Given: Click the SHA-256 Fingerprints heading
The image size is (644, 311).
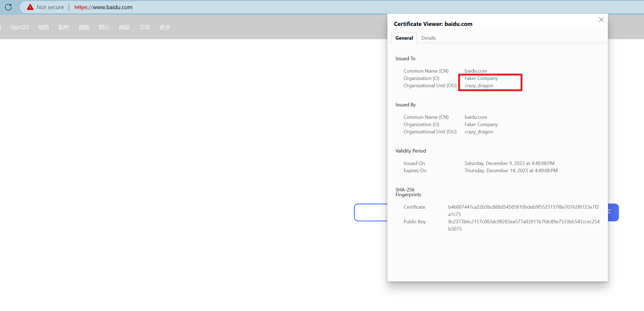Looking at the screenshot, I should [408, 192].
